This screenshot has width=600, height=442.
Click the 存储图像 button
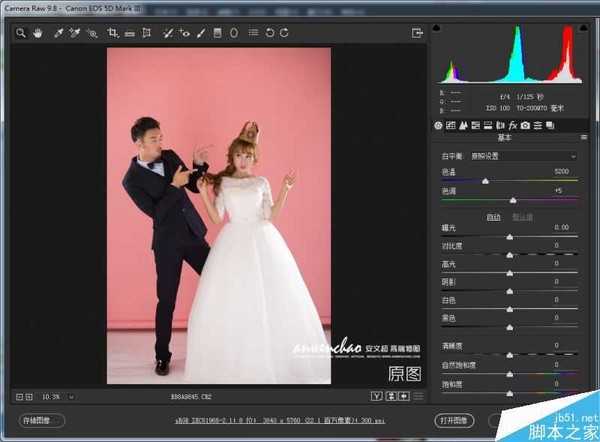(35, 421)
